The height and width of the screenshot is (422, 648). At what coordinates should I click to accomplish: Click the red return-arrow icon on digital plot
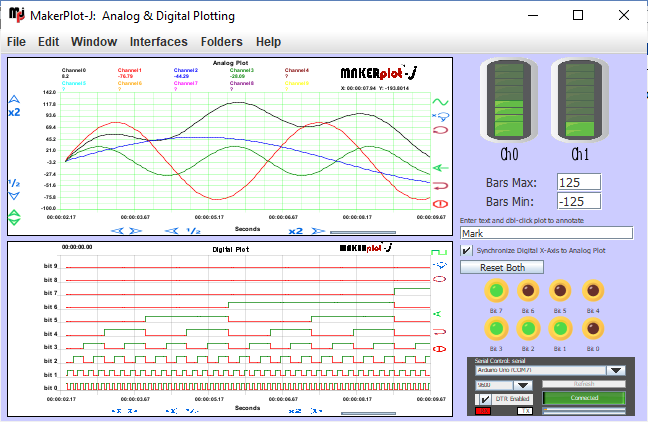(439, 332)
